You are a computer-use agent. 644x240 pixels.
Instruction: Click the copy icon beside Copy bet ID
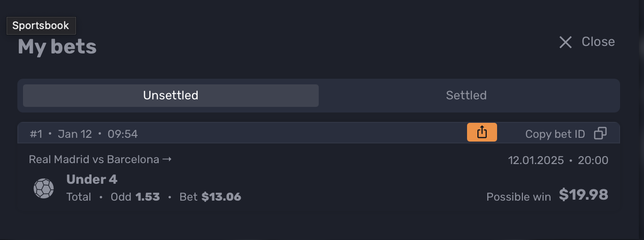click(x=600, y=134)
